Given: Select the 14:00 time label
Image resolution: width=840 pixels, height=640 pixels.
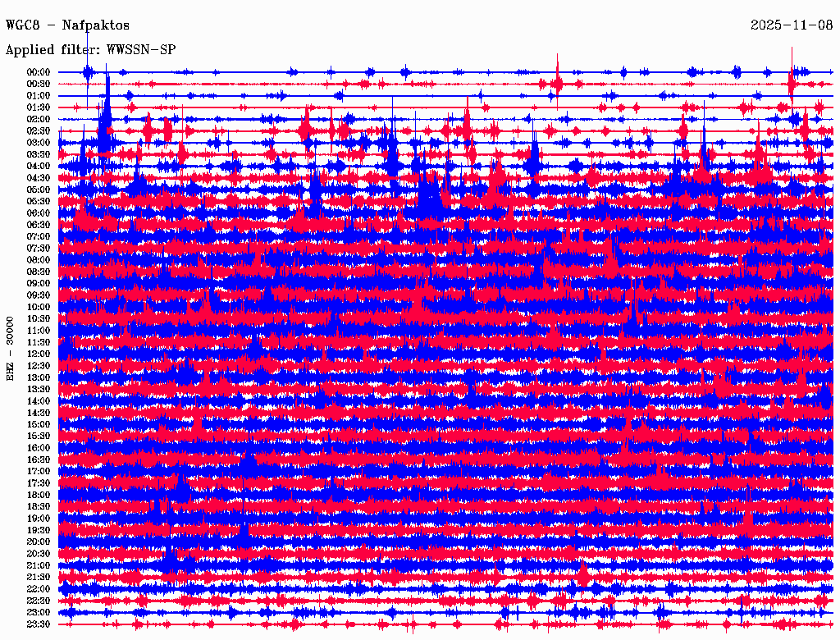Looking at the screenshot, I should tap(39, 401).
